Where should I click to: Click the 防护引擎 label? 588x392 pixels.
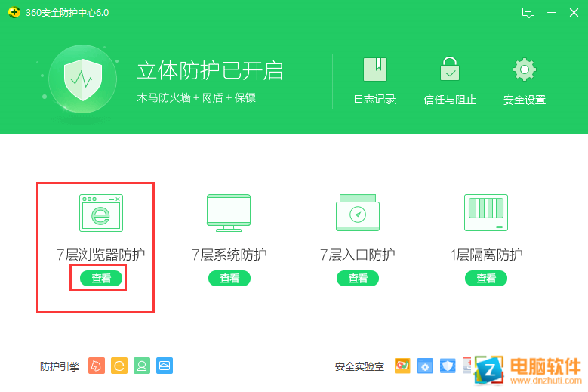60,366
